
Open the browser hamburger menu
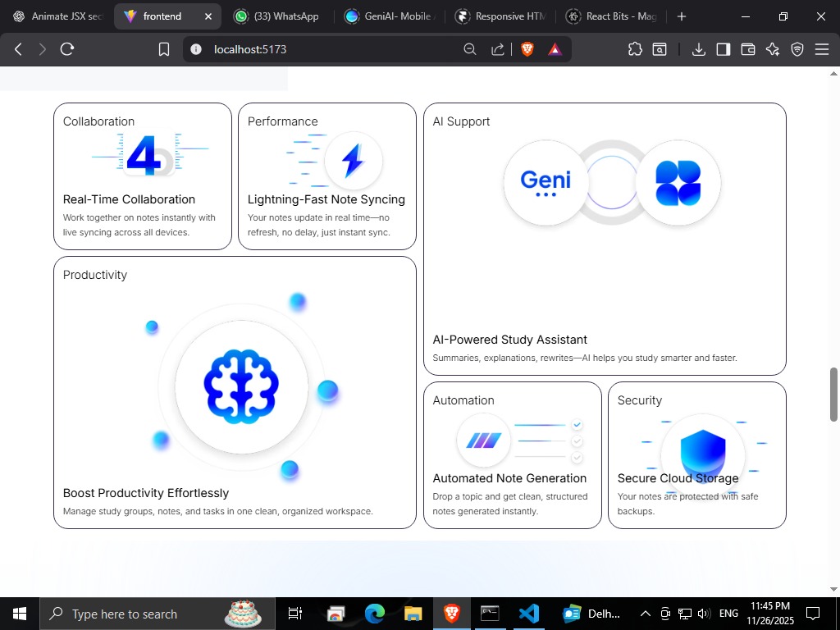[x=822, y=49]
